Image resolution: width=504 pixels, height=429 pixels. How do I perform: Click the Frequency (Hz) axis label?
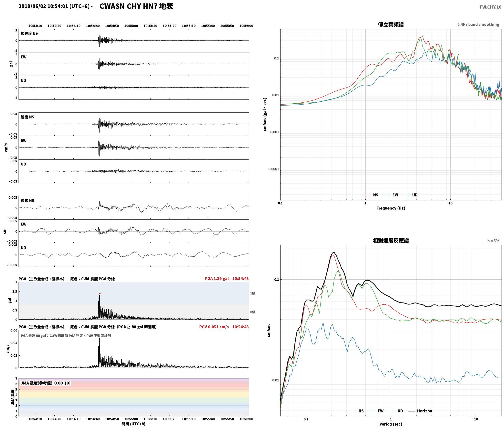coord(391,208)
